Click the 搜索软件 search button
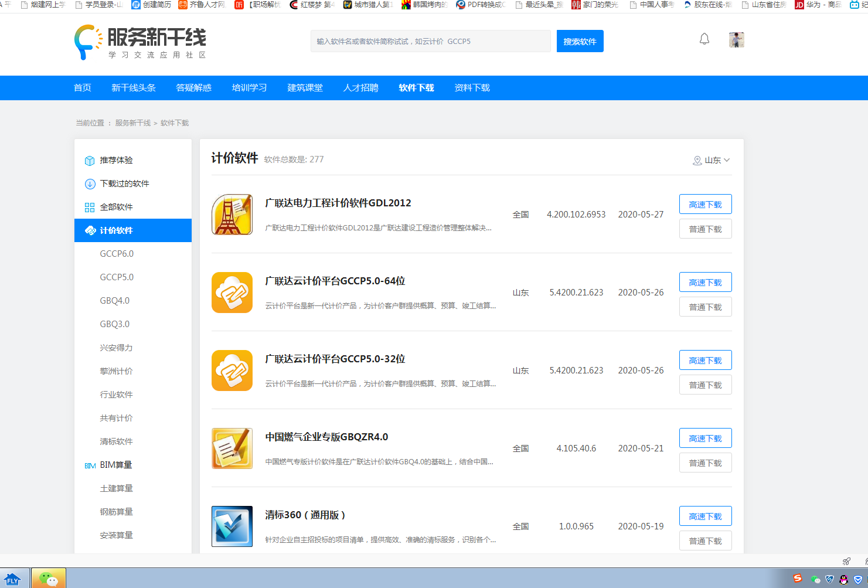 point(580,41)
